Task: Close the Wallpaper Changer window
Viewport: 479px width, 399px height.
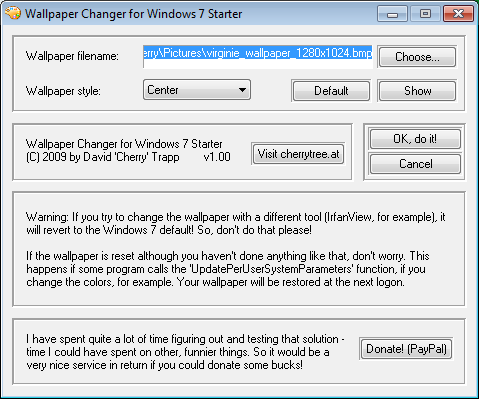Action: click(x=458, y=14)
